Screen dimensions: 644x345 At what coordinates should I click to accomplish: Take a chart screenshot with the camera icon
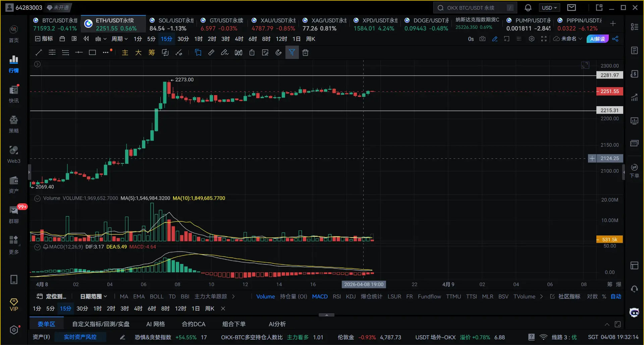tap(482, 39)
